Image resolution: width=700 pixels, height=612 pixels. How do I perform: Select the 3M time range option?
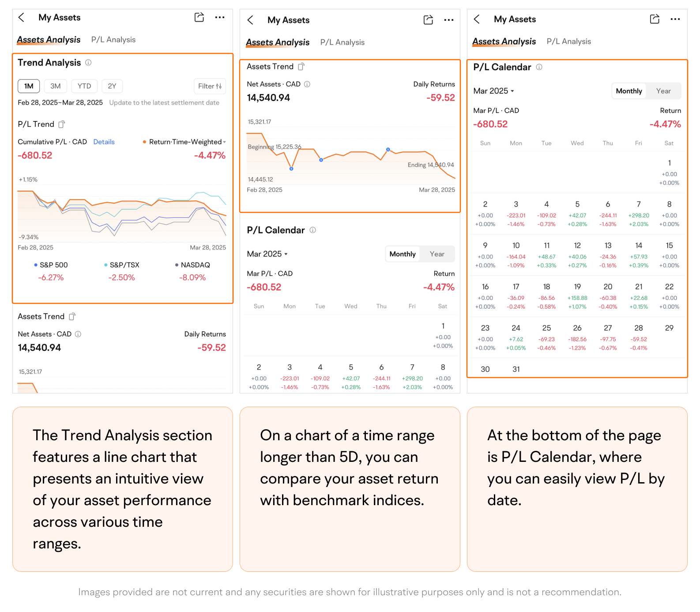click(x=55, y=86)
